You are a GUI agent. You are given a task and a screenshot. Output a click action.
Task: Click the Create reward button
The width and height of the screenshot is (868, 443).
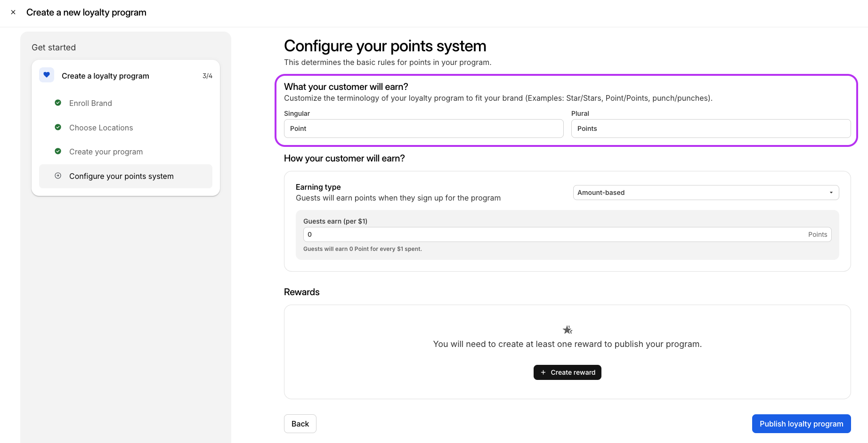tap(567, 372)
